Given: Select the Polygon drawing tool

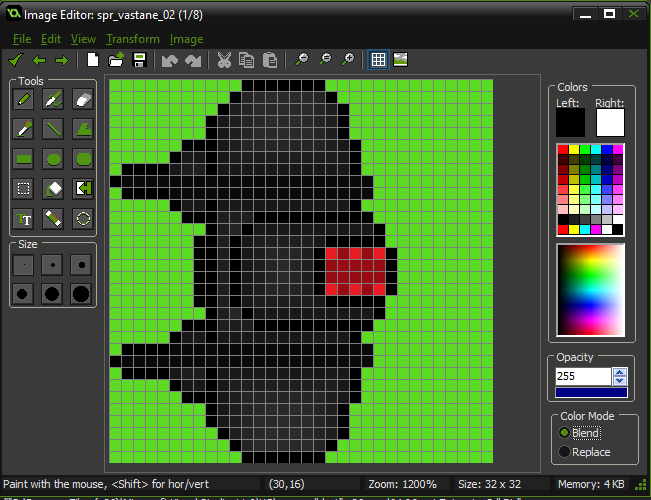Looking at the screenshot, I should (x=83, y=129).
